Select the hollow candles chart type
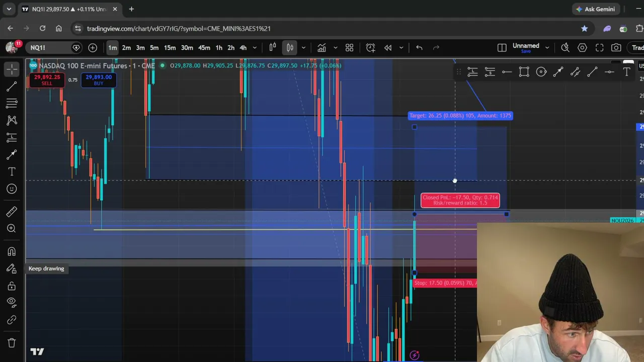The height and width of the screenshot is (362, 644). [273, 48]
